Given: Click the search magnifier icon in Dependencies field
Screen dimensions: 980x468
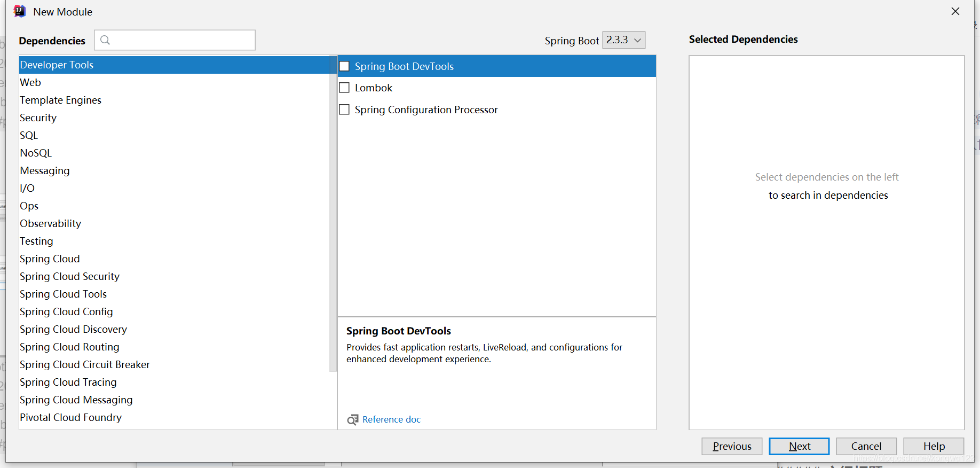Looking at the screenshot, I should (105, 40).
